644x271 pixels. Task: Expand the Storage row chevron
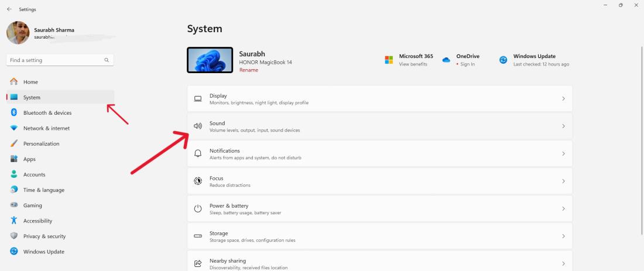coord(563,236)
